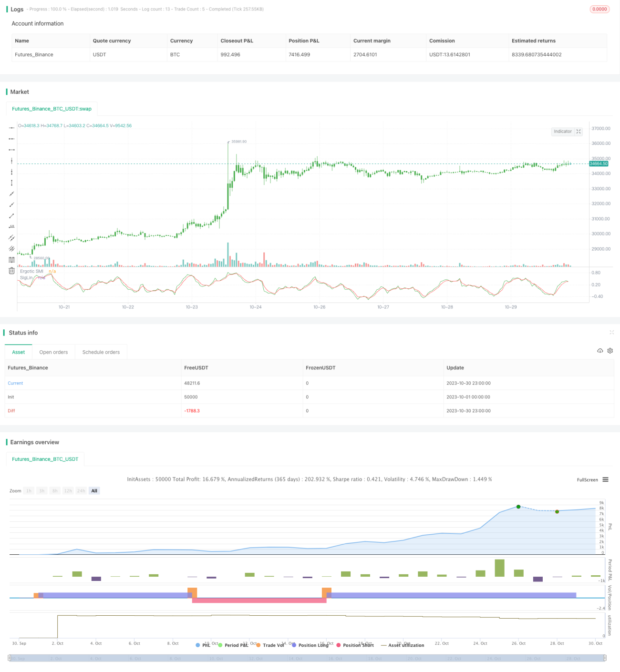Select the vertical ray line drawing tool
Screen dimensions: 620x672
coord(11,172)
